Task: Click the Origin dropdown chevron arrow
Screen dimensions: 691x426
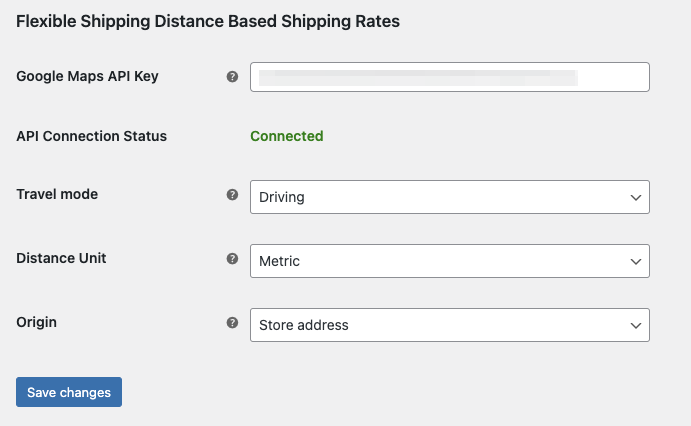Action: [x=635, y=326]
